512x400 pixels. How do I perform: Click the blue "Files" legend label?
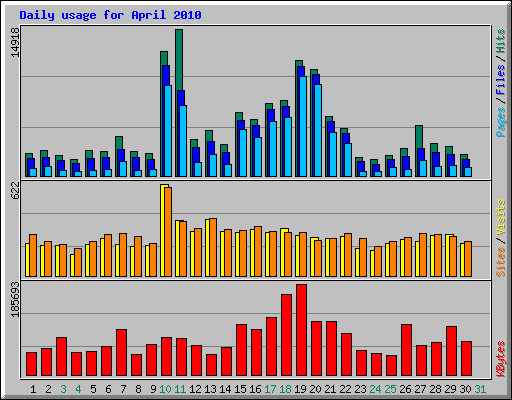click(x=501, y=80)
